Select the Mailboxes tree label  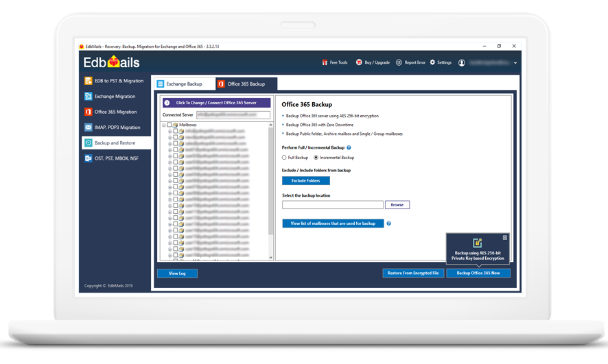click(x=187, y=125)
